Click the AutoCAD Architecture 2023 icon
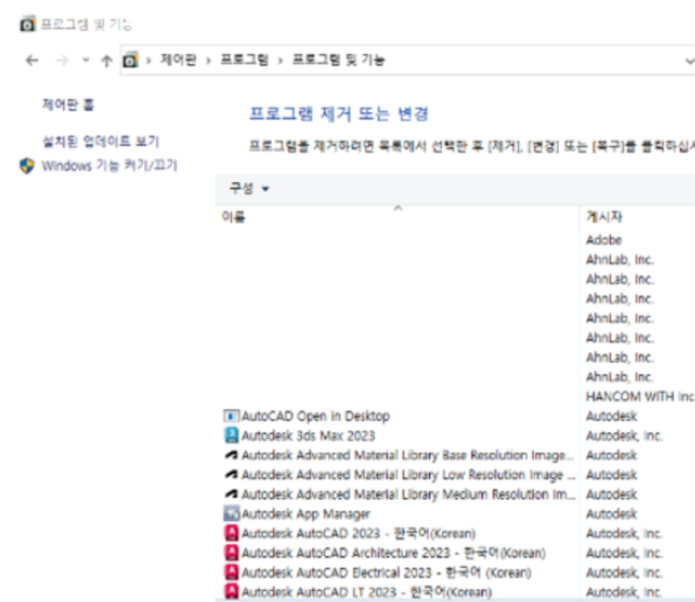The width and height of the screenshot is (695, 602). tap(231, 553)
